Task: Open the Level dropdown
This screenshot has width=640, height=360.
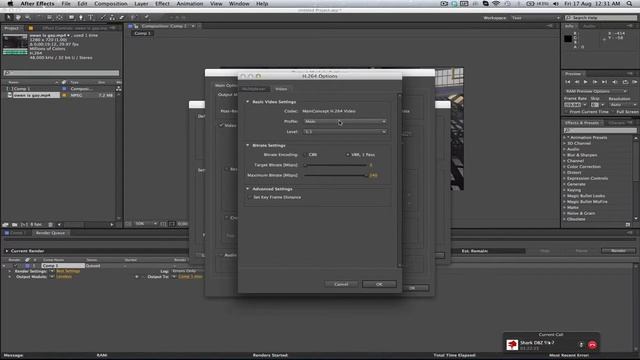Action: pyautogui.click(x=345, y=132)
